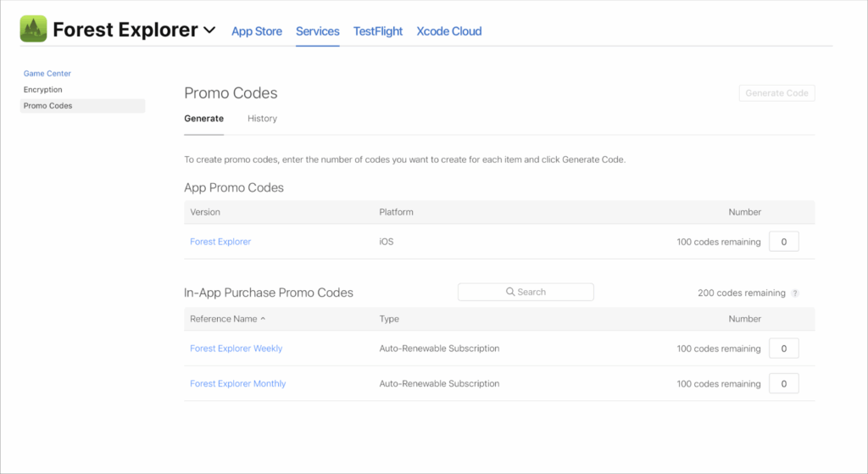Image resolution: width=868 pixels, height=474 pixels.
Task: Click the iOS app promo code number field
Action: pos(783,242)
